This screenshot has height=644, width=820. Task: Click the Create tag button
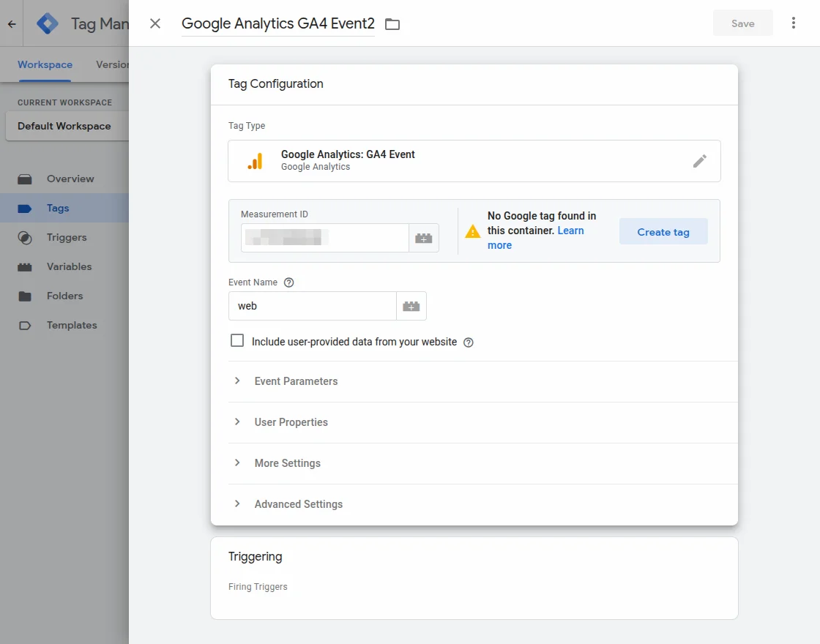coord(663,232)
